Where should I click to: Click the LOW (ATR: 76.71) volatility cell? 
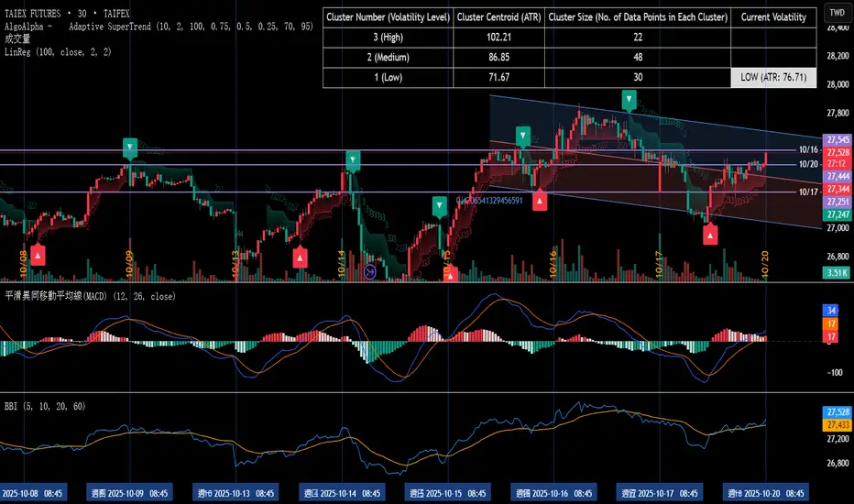click(773, 77)
